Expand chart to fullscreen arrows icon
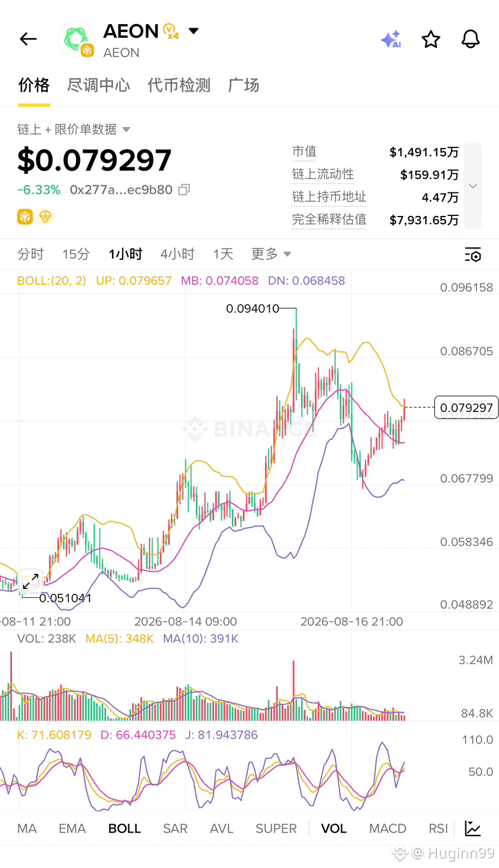 tap(31, 582)
